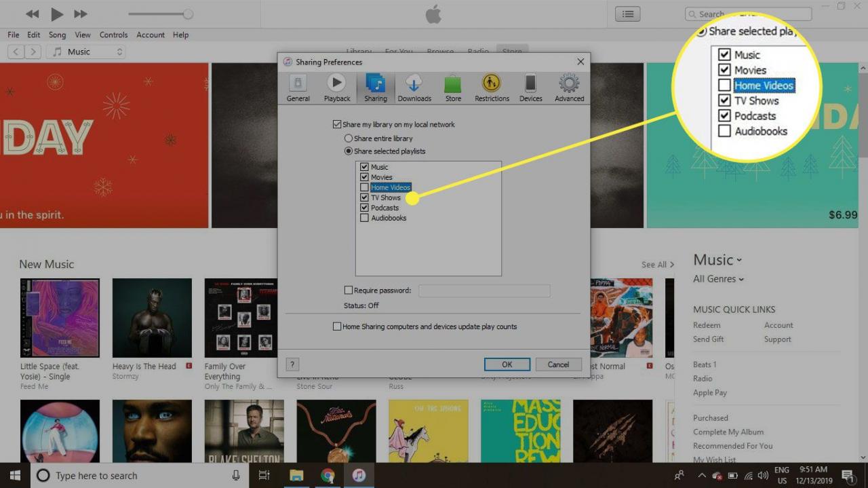Screen dimensions: 868x488
Task: Open Downloads preferences tab icon
Action: click(414, 83)
